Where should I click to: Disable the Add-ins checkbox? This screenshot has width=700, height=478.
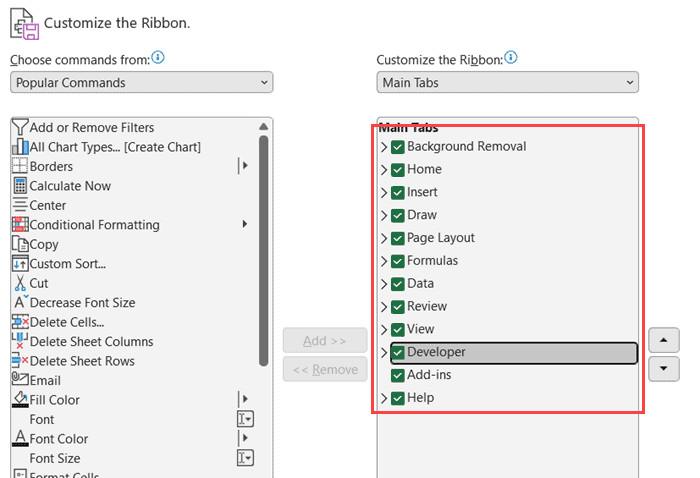(398, 375)
